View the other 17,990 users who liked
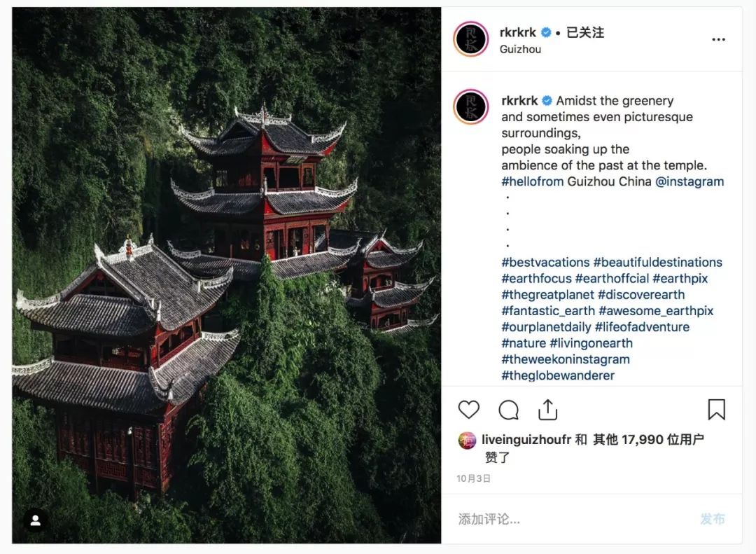 [648, 440]
